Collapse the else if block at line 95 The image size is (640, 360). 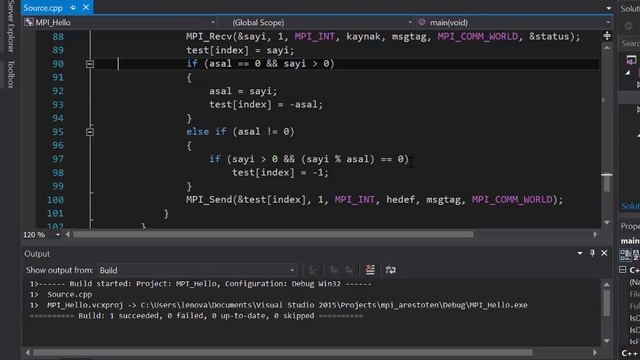click(x=90, y=132)
